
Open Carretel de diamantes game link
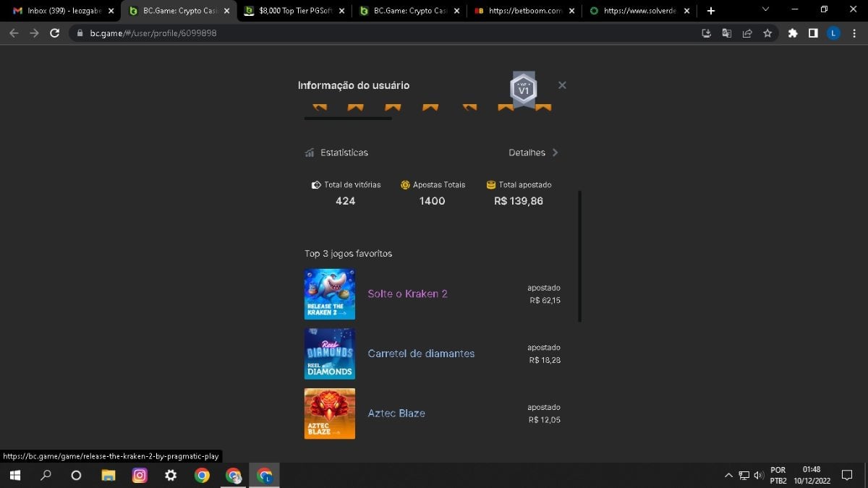pos(421,354)
